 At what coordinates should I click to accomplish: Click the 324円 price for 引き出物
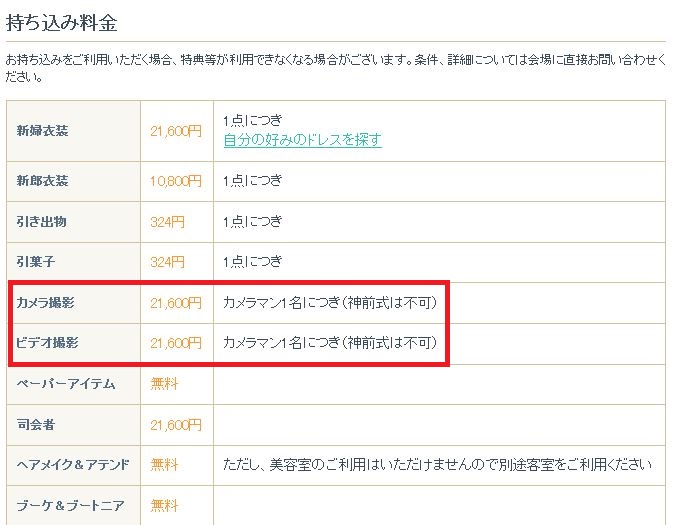click(168, 222)
